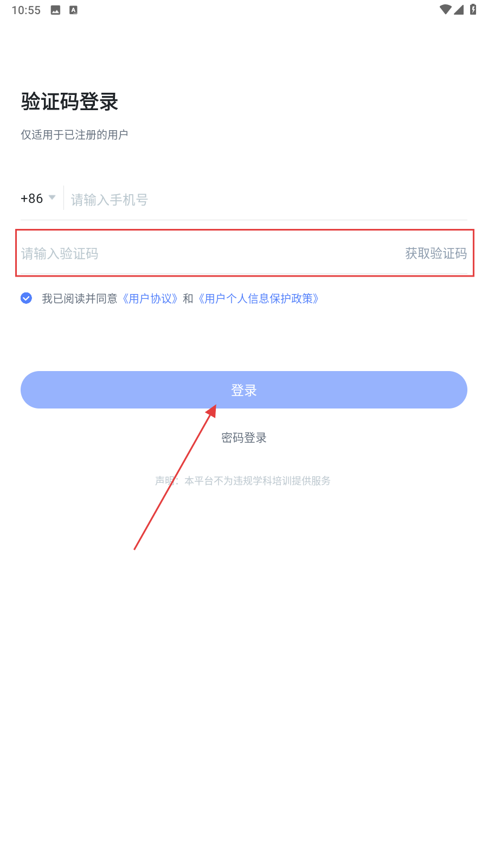Tap the blue 登录 button

tap(244, 390)
